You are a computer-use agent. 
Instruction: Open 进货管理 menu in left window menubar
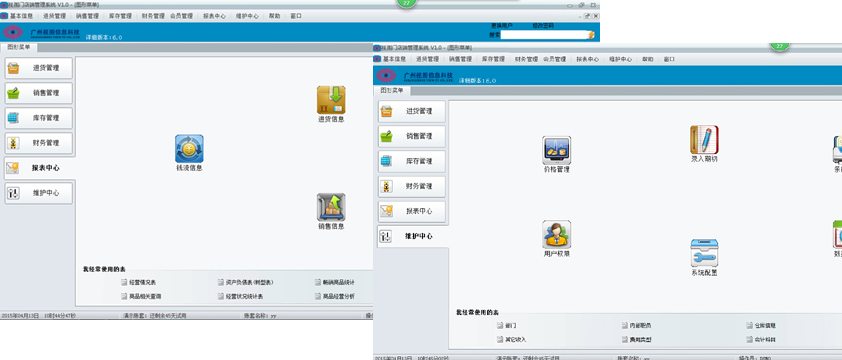click(54, 16)
